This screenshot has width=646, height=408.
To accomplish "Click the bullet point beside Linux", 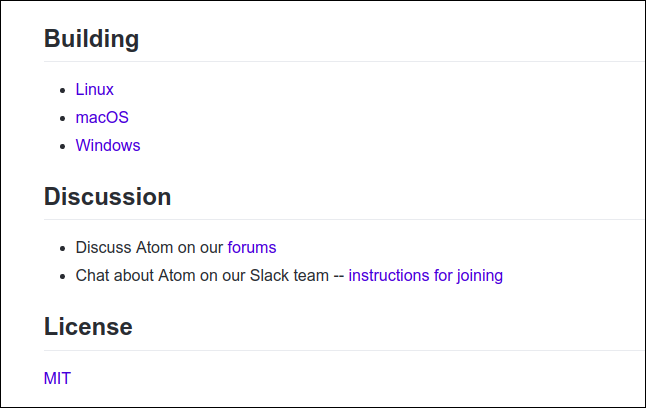I will pos(63,90).
